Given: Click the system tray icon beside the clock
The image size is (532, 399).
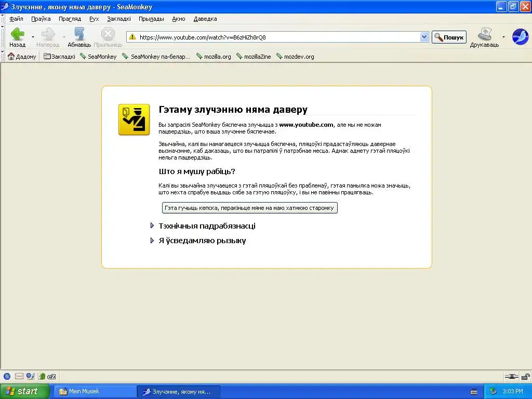Looking at the screenshot, I should 493,392.
